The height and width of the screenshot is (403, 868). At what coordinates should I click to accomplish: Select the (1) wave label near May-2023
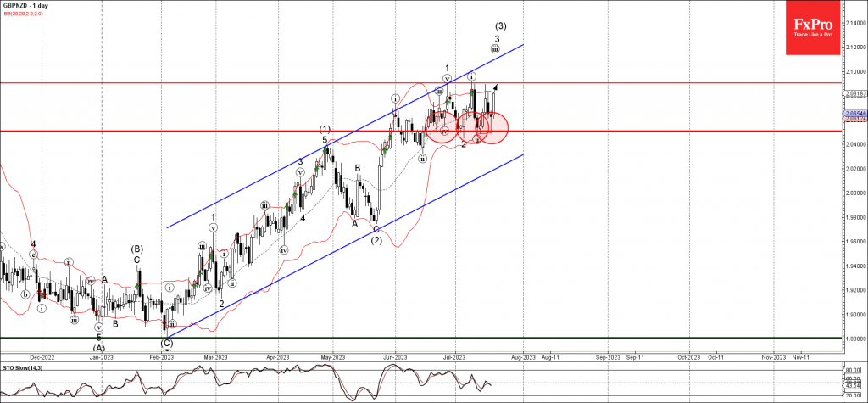pyautogui.click(x=325, y=129)
